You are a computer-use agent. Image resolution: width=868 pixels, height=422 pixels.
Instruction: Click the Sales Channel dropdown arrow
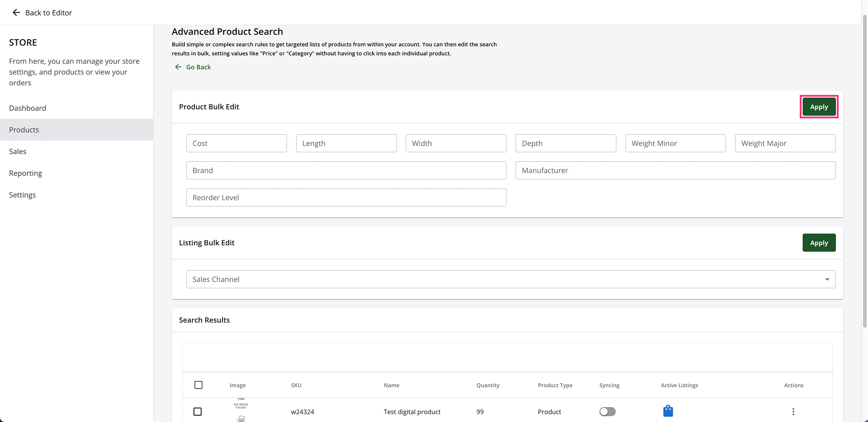coord(827,279)
